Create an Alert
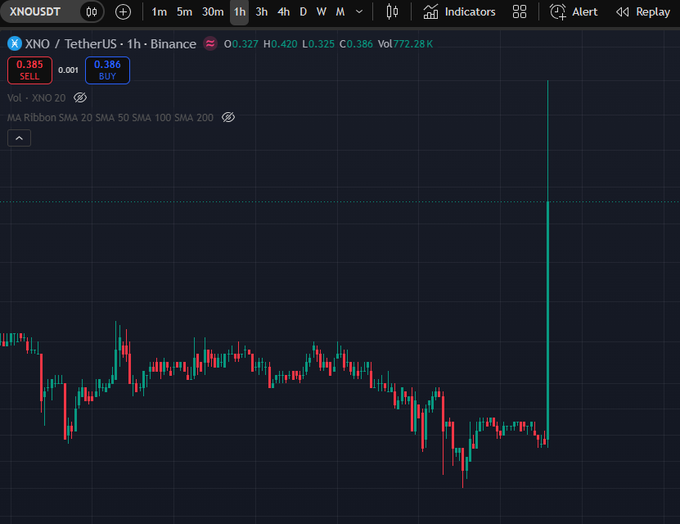The width and height of the screenshot is (680, 524). point(574,12)
